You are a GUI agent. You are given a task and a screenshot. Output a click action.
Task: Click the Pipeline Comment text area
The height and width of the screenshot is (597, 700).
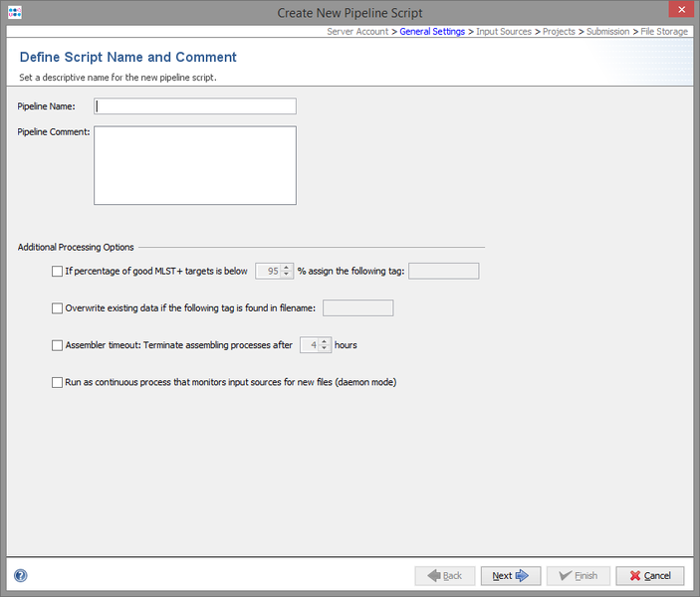pyautogui.click(x=195, y=165)
